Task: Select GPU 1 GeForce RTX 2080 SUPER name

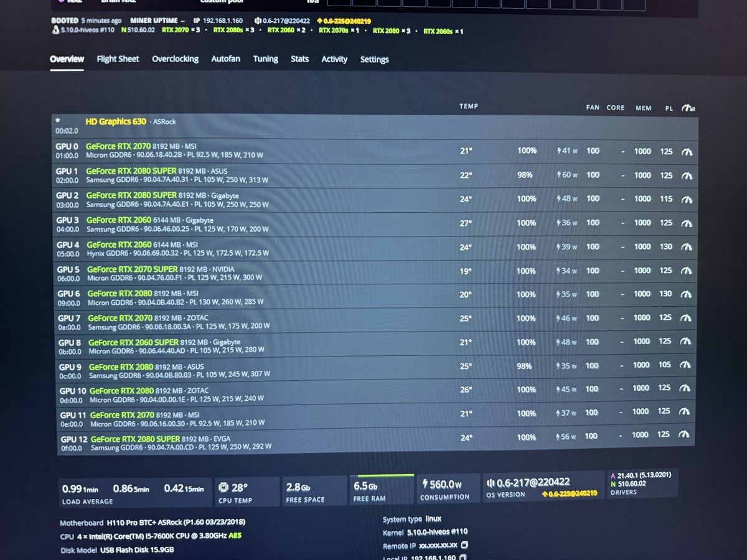Action: [131, 171]
